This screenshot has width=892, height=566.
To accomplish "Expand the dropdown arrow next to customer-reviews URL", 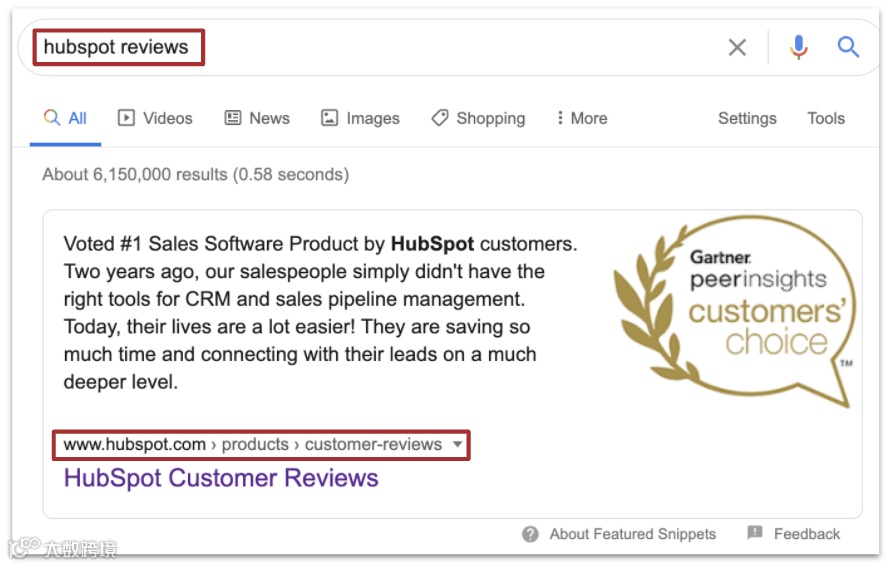I will [457, 444].
